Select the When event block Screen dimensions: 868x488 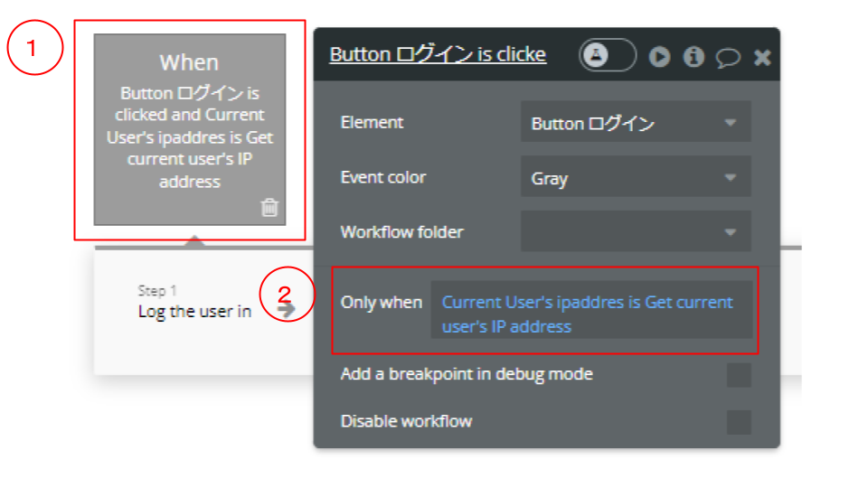click(190, 129)
